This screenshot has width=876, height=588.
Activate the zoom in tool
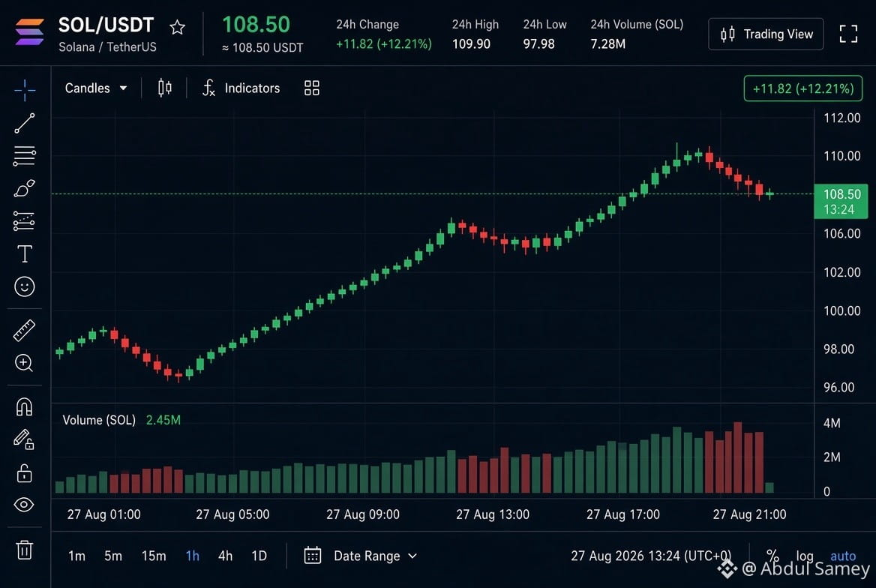click(x=24, y=363)
